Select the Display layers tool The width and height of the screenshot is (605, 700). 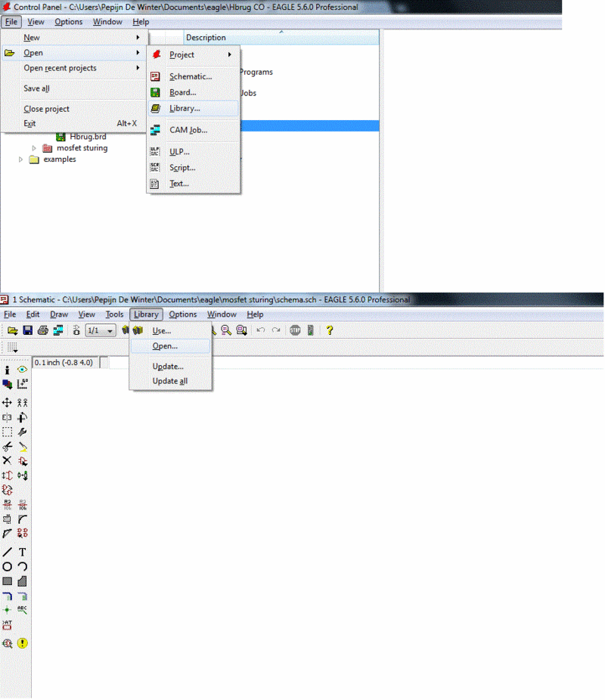(7, 384)
